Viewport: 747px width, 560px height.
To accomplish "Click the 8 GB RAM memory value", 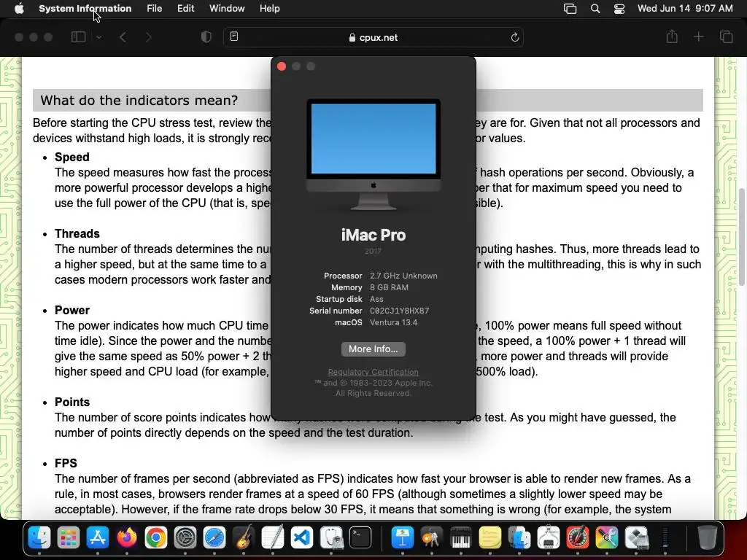I will point(390,287).
